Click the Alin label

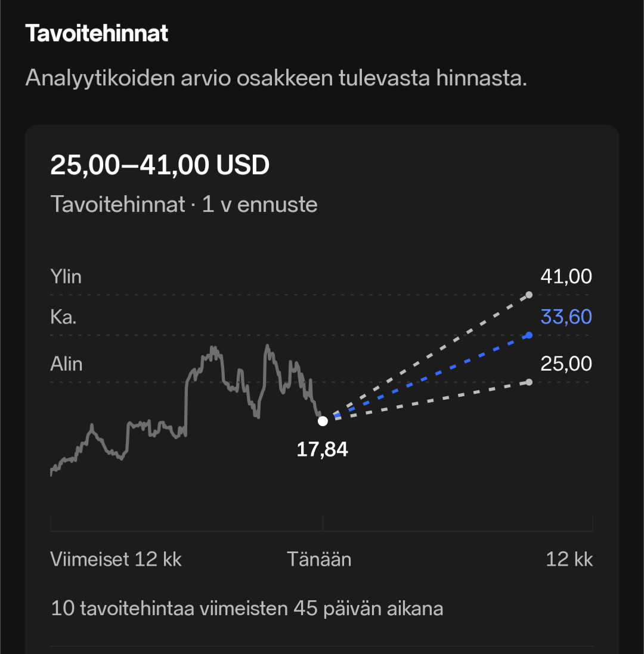pos(66,364)
